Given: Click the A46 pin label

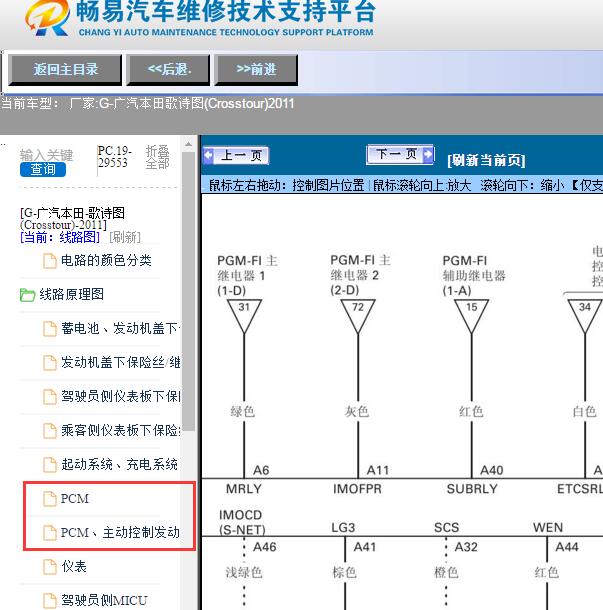Looking at the screenshot, I should [x=265, y=547].
